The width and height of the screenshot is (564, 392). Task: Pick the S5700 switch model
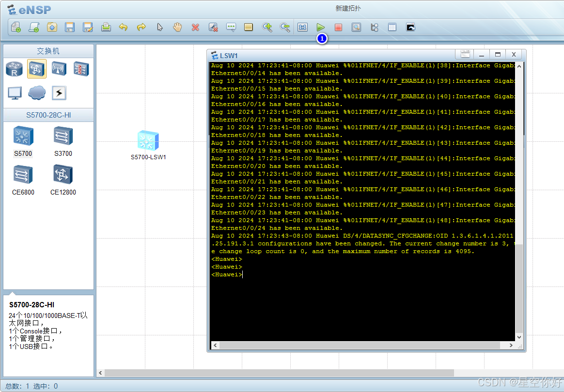[x=23, y=141]
